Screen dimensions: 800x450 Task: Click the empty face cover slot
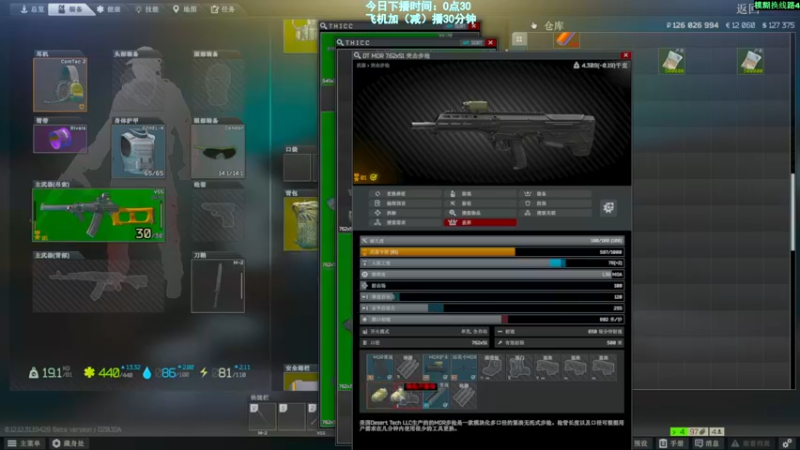click(218, 85)
